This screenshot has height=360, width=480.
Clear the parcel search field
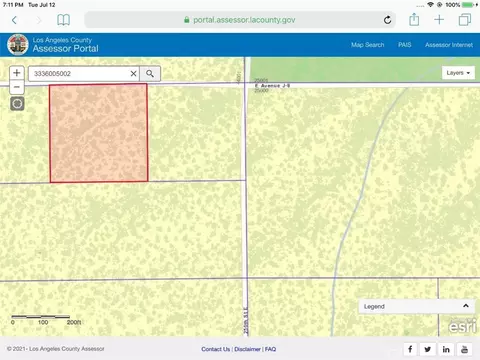133,74
